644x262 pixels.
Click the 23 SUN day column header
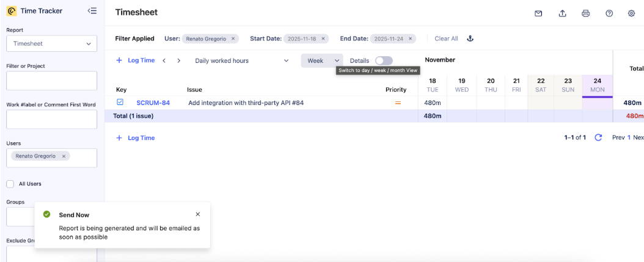coord(568,85)
